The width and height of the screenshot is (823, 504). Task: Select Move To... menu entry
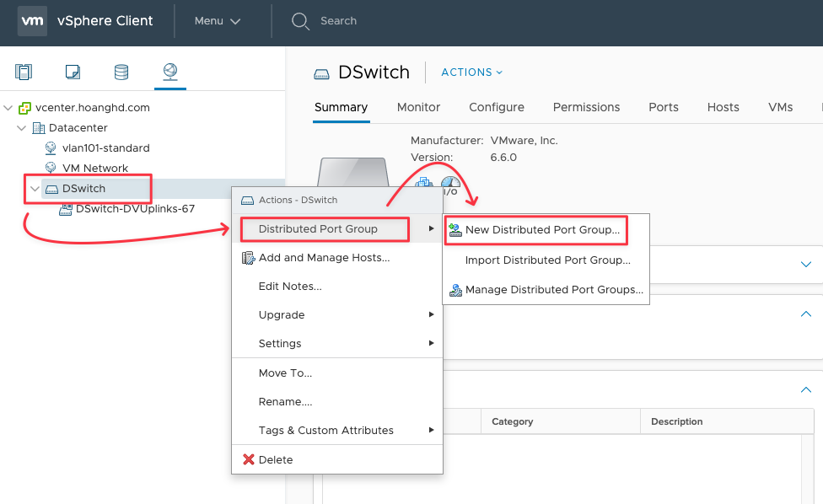pos(337,373)
